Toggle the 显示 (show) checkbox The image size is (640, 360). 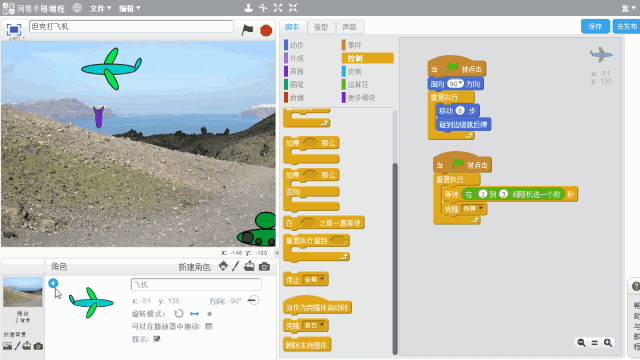pos(157,339)
